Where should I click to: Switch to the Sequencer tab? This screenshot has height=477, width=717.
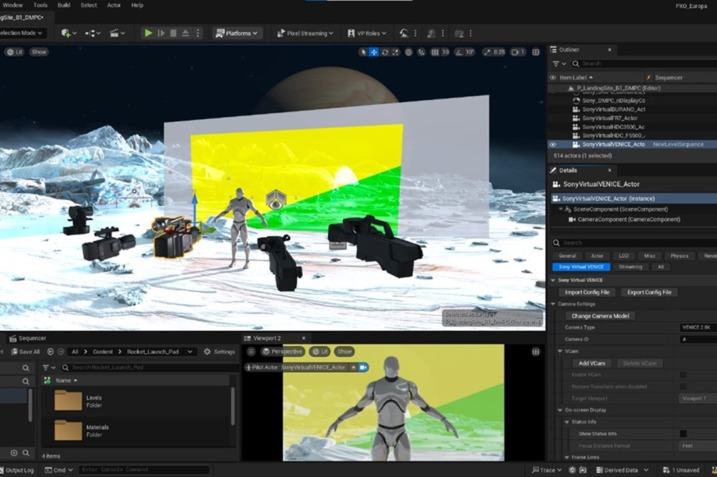[x=32, y=338]
